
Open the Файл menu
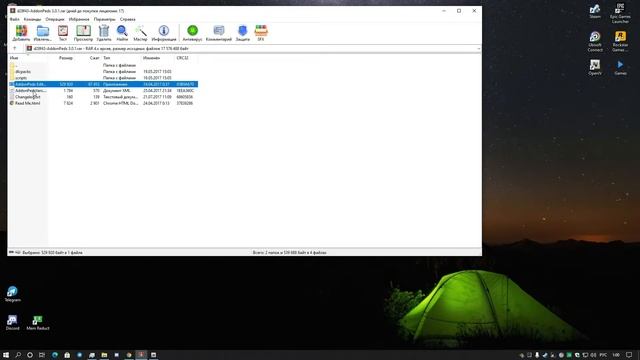[x=14, y=19]
